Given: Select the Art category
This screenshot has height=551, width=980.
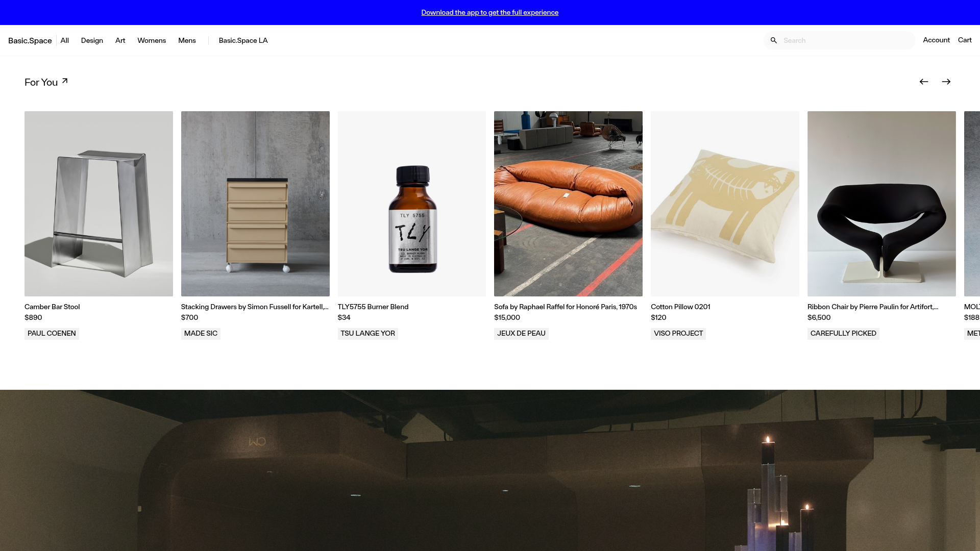Looking at the screenshot, I should pos(120,40).
